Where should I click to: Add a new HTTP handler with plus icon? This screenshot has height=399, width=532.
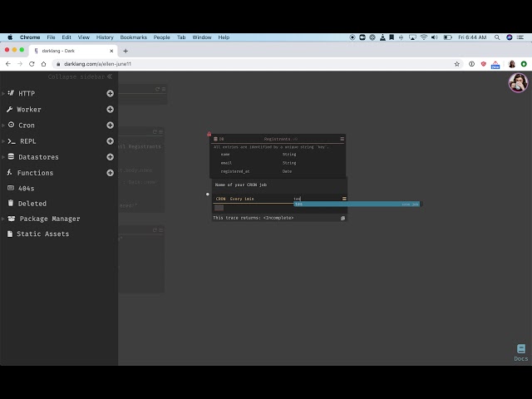pos(110,93)
